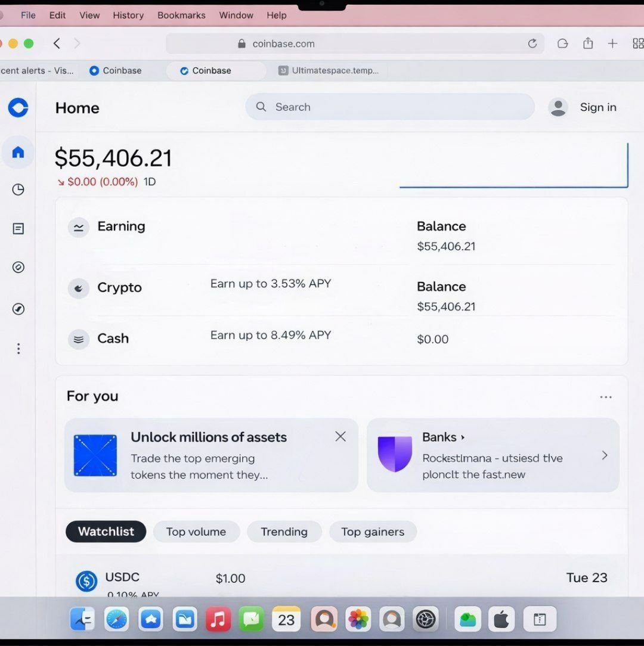Open the View menu
This screenshot has width=644, height=646.
point(89,15)
